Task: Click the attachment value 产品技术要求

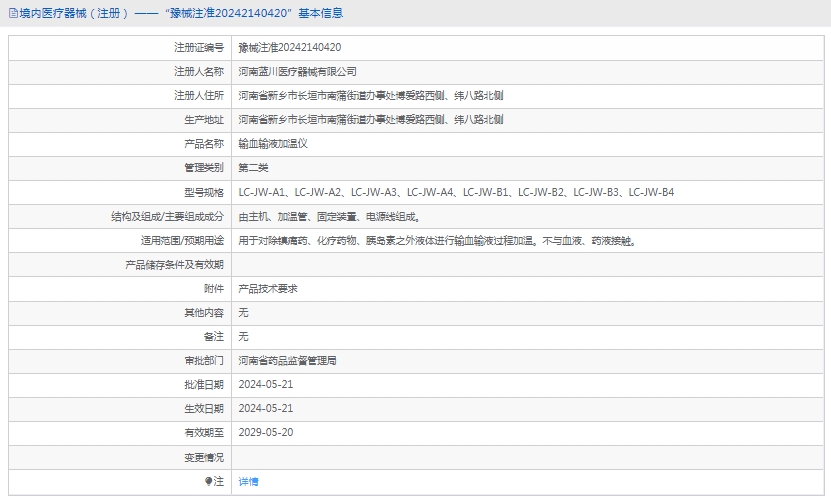Action: (x=267, y=288)
